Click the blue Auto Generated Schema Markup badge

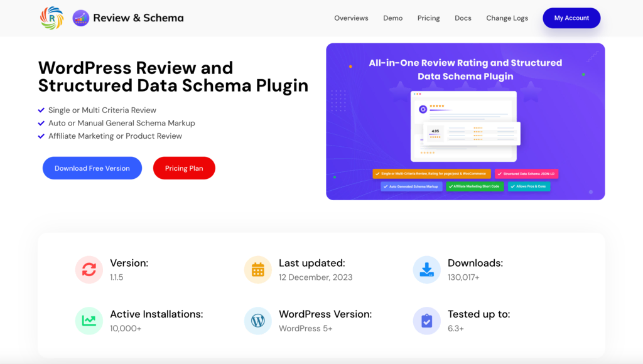tap(411, 186)
